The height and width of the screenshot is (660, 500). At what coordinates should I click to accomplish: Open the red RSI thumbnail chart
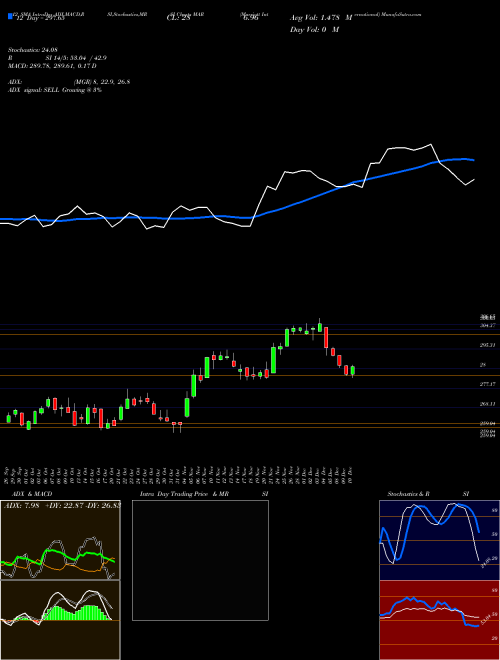pos(439,620)
